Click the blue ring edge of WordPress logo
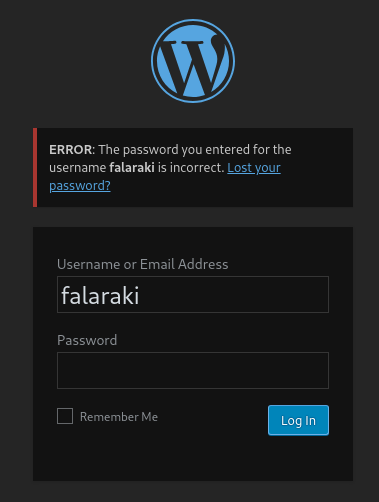 click(152, 61)
